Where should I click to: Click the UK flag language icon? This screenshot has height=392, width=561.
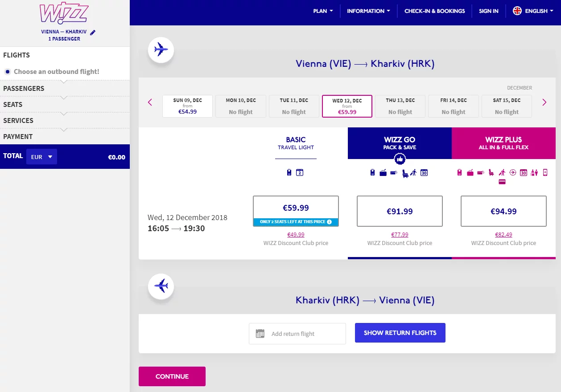tap(517, 11)
